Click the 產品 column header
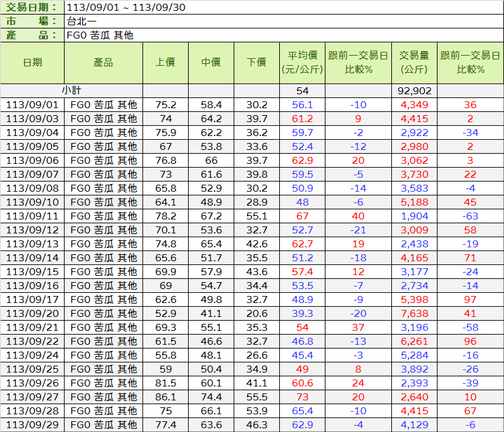Viewport: 504px width, 432px height. pyautogui.click(x=103, y=63)
